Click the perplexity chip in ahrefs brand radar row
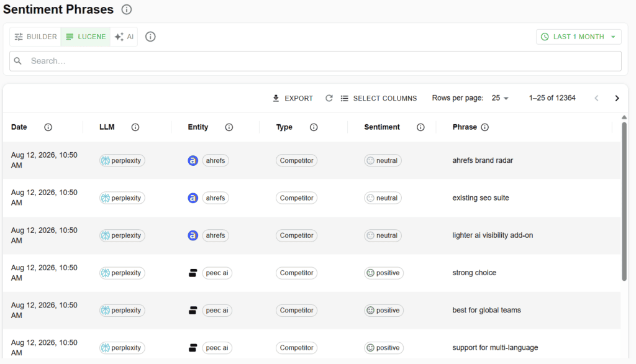 pos(122,161)
